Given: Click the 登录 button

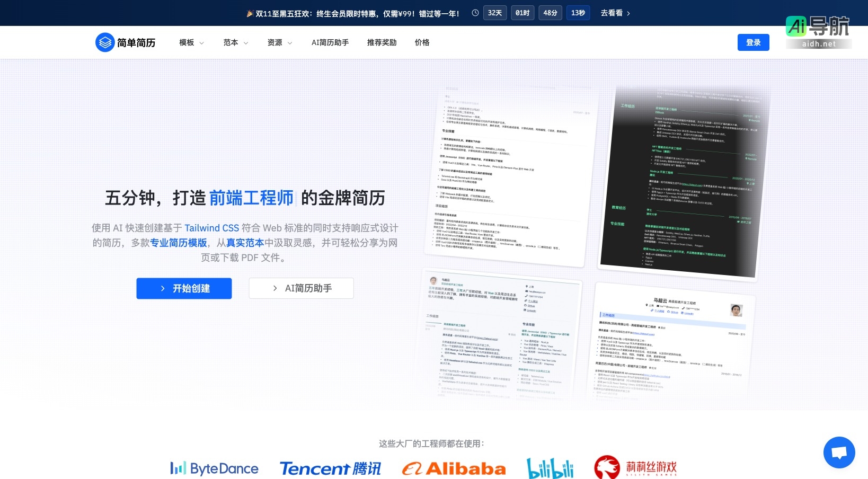Looking at the screenshot, I should pos(753,42).
